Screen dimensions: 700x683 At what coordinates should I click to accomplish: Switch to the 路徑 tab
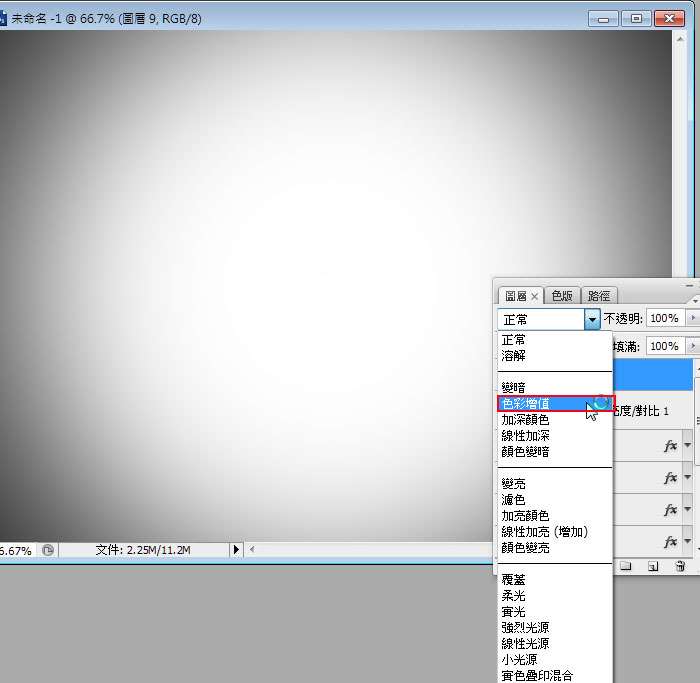coord(599,296)
